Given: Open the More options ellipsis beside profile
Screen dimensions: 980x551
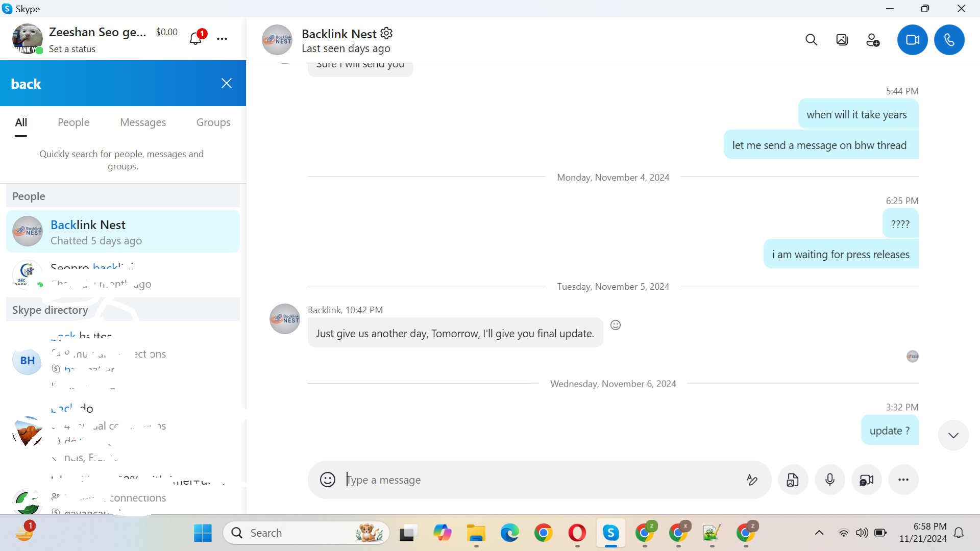Looking at the screenshot, I should [222, 39].
